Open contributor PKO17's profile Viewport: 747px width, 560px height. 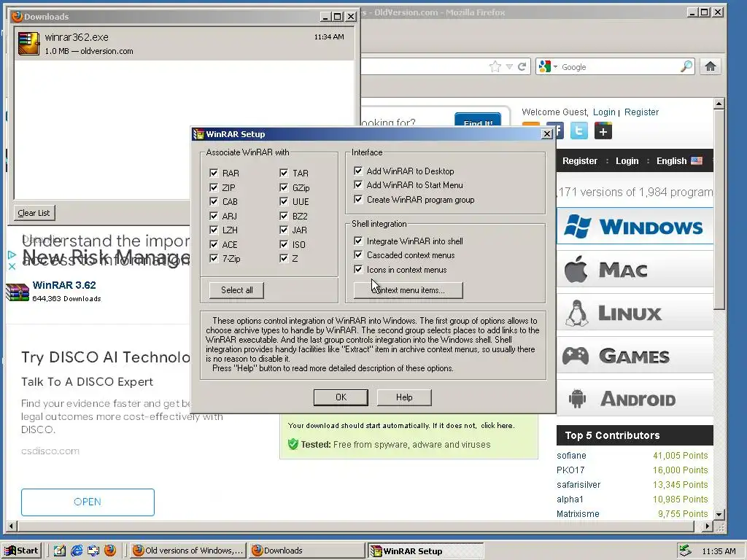(x=570, y=470)
